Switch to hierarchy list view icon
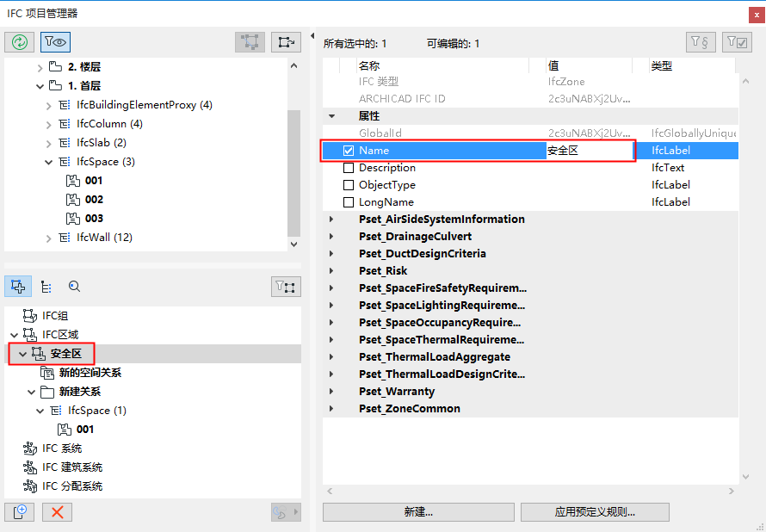The image size is (766, 532). coord(46,286)
